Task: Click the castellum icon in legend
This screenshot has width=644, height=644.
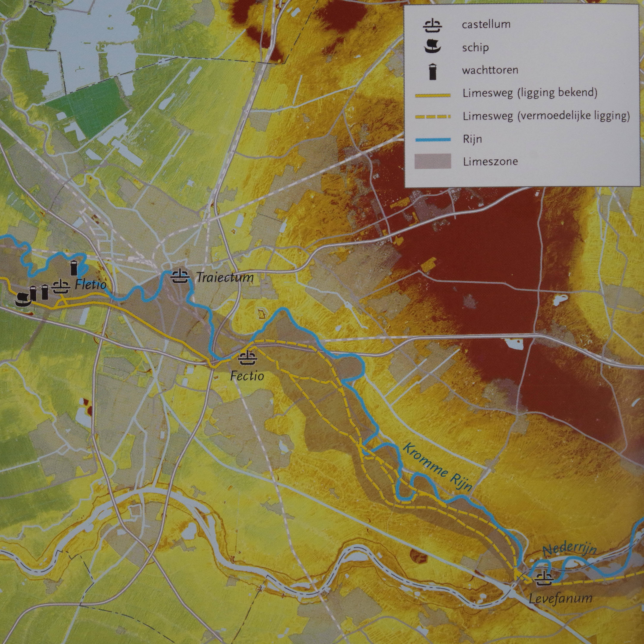Action: [432, 26]
